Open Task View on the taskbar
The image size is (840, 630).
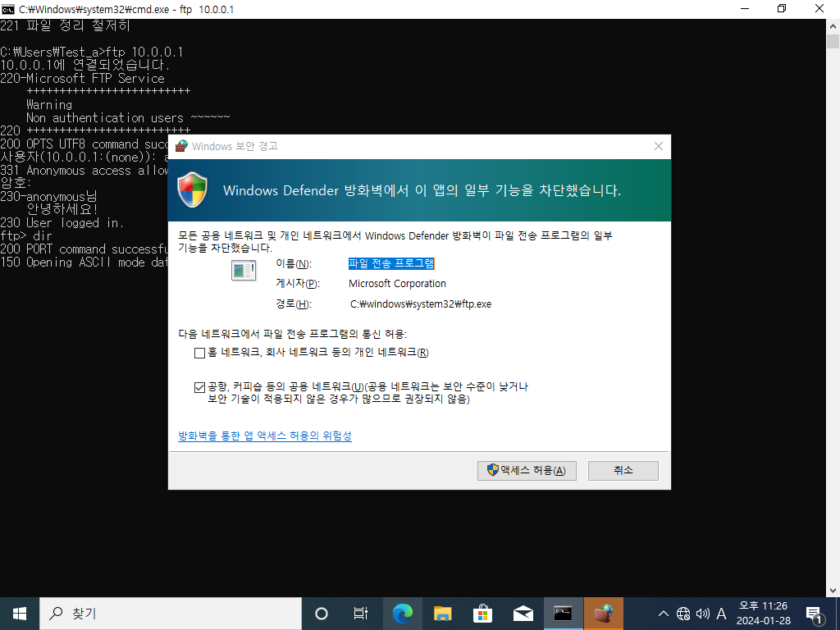361,614
